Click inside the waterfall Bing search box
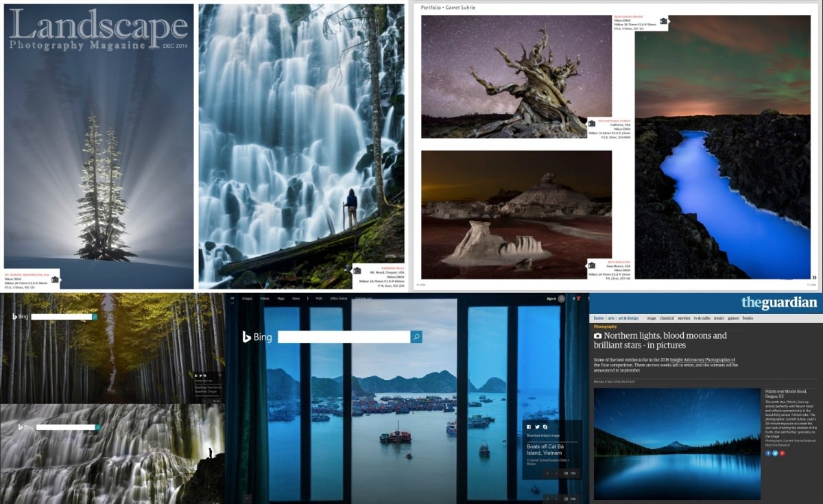The height and width of the screenshot is (504, 823). tap(66, 427)
